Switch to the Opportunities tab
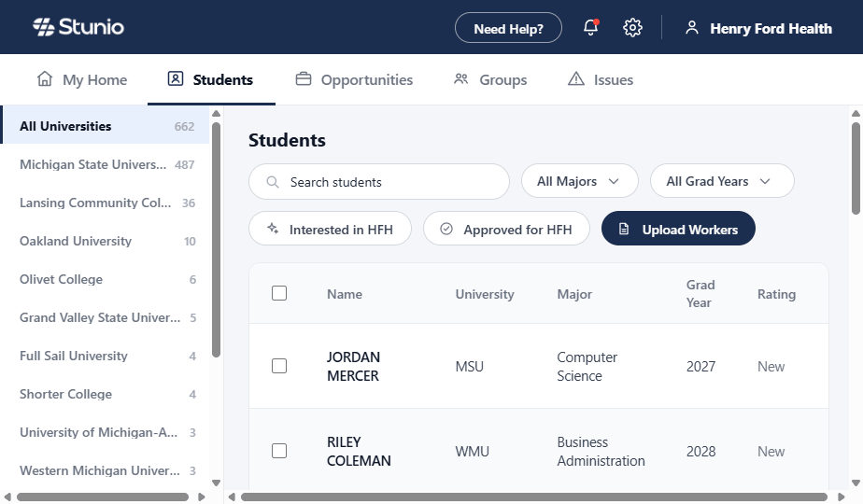863x504 pixels. click(355, 79)
